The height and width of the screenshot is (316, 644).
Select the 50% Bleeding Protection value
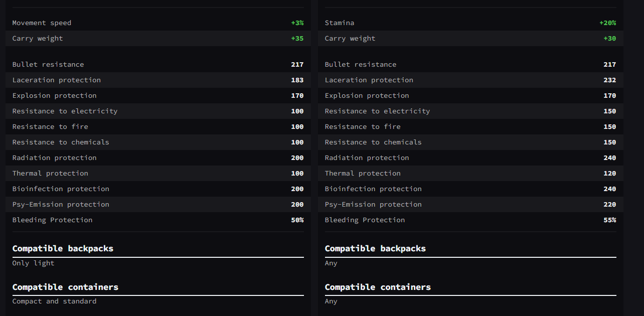(x=297, y=220)
